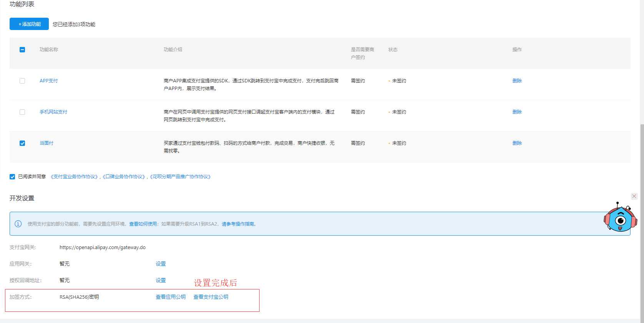Click the 操作 column header
The height and width of the screenshot is (323, 644).
[517, 50]
